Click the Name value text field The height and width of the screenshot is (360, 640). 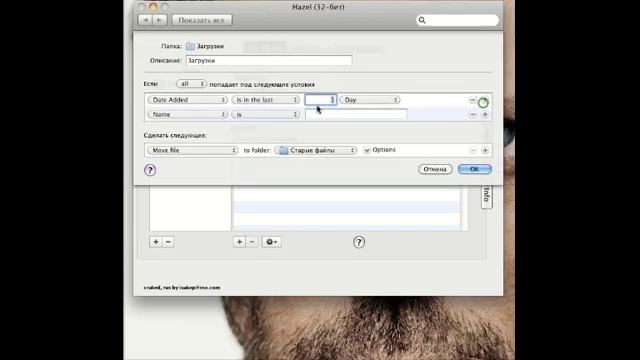pyautogui.click(x=356, y=114)
